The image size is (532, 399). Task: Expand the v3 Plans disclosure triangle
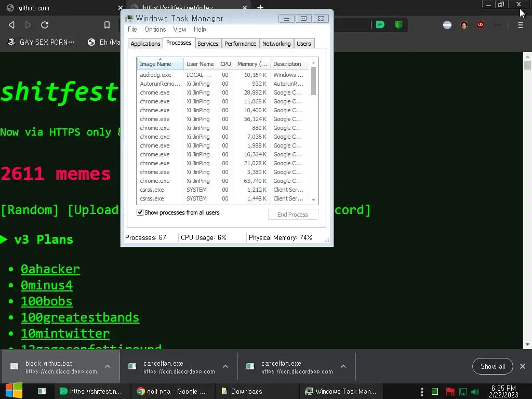point(4,239)
